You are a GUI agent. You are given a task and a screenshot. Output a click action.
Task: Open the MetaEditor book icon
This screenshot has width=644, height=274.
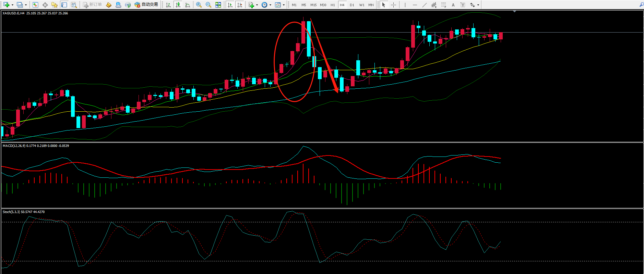[x=109, y=5]
